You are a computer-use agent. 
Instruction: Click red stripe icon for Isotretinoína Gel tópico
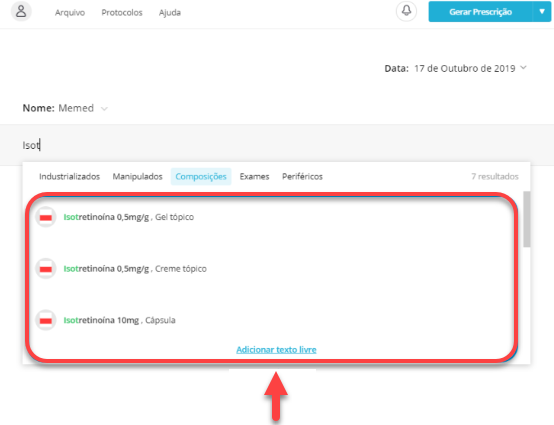[x=46, y=217]
